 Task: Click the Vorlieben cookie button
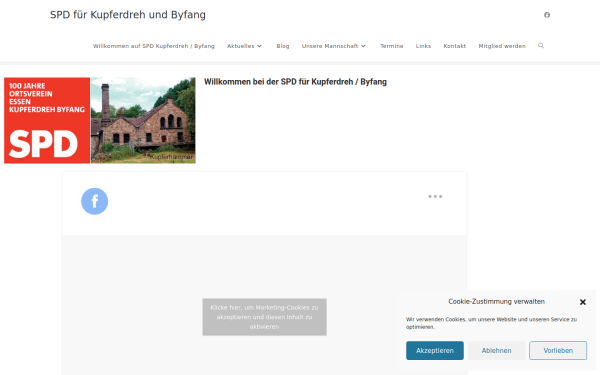coord(558,351)
